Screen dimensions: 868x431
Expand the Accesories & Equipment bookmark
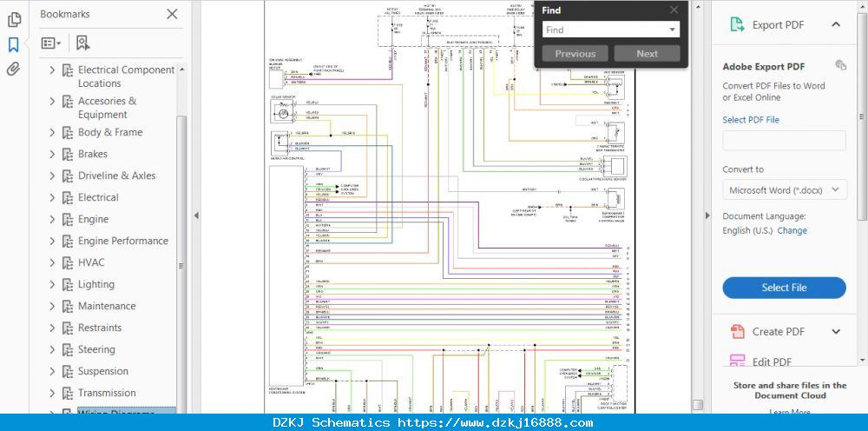coord(52,101)
